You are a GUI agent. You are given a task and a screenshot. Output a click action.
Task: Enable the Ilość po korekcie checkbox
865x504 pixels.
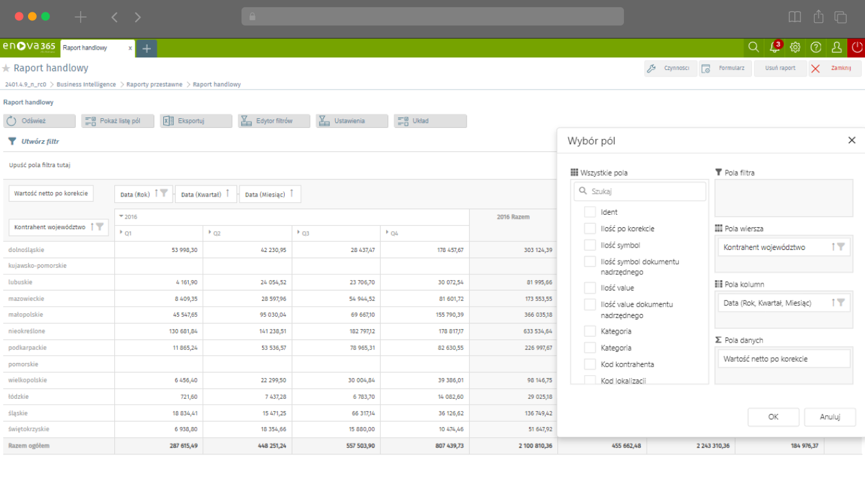(x=590, y=228)
